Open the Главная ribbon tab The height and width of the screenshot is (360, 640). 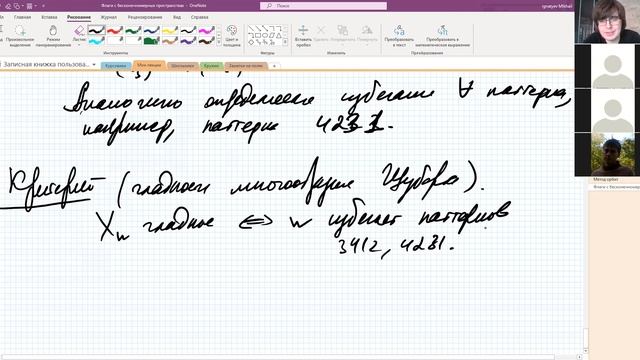coord(22,17)
